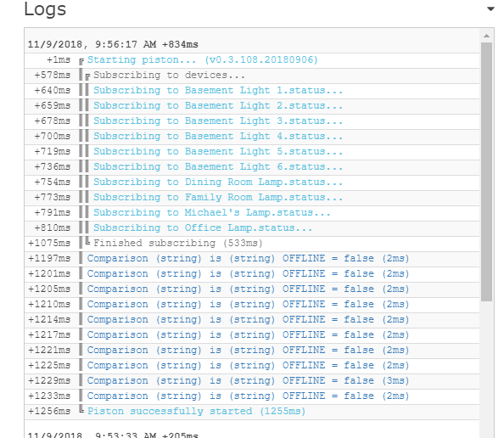This screenshot has width=504, height=438.
Task: Click Subscribing to Michael's Lamp.status line
Action: (x=212, y=212)
